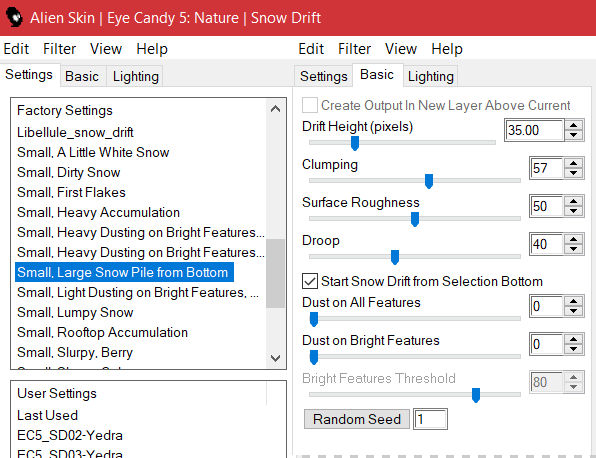
Task: Switch to the left Settings tab
Action: click(x=29, y=74)
